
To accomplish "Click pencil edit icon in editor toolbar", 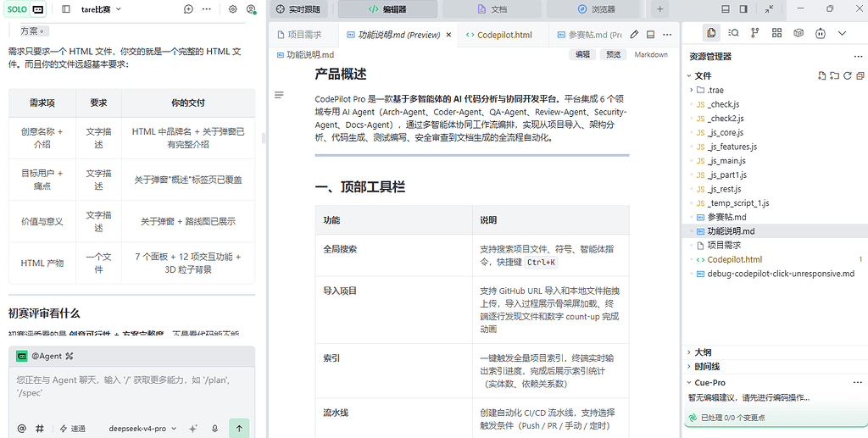I will pos(634,34).
